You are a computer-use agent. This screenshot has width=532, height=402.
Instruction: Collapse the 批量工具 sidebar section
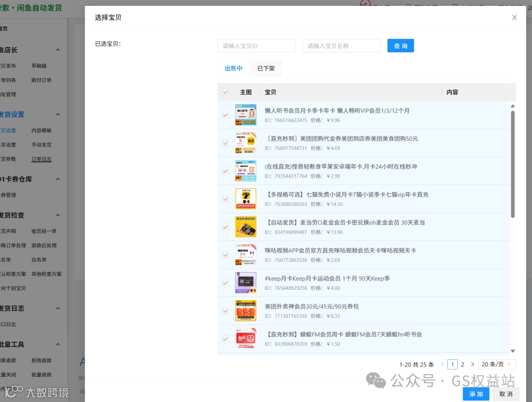pyautogui.click(x=58, y=344)
